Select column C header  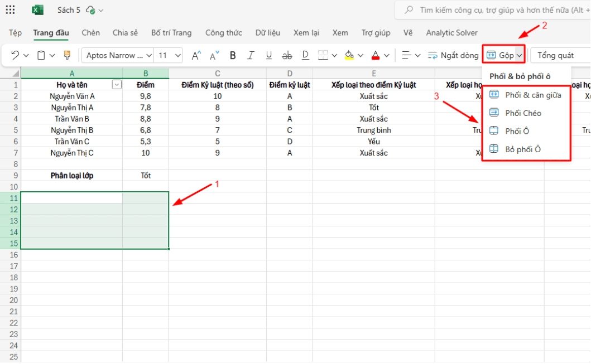point(218,74)
